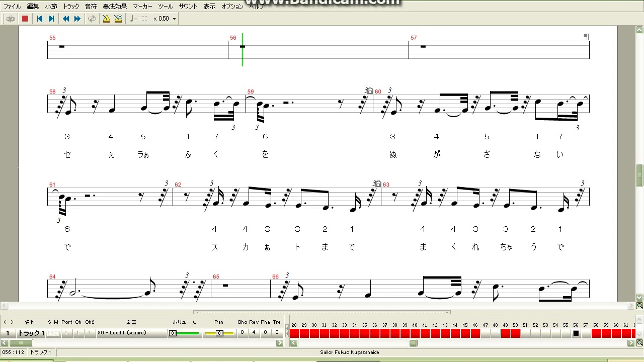Viewport: 644px width, 362px height.
Task: Click score vertical scrollbar down arrow
Action: click(639, 298)
